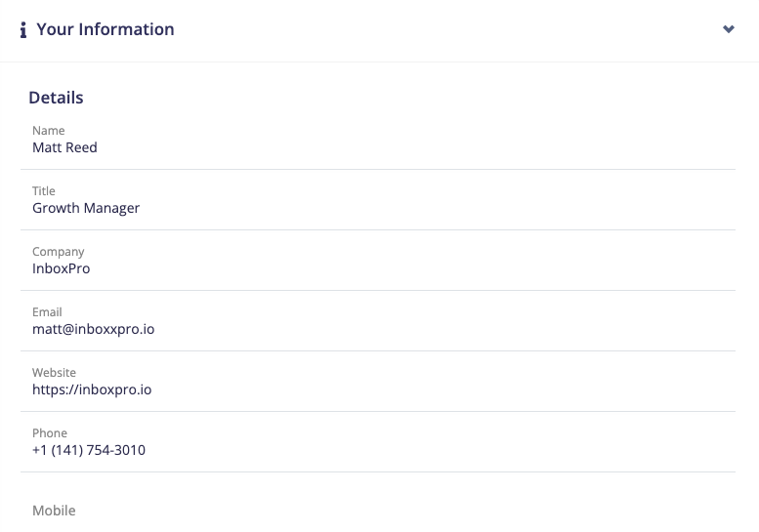
Task: Edit the Growth Manager title value
Action: coord(86,208)
